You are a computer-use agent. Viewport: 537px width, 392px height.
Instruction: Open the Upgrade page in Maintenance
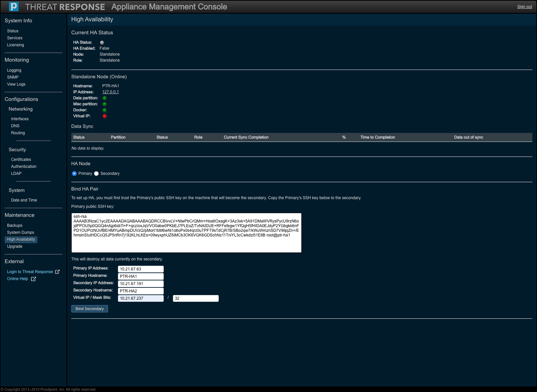tap(15, 246)
